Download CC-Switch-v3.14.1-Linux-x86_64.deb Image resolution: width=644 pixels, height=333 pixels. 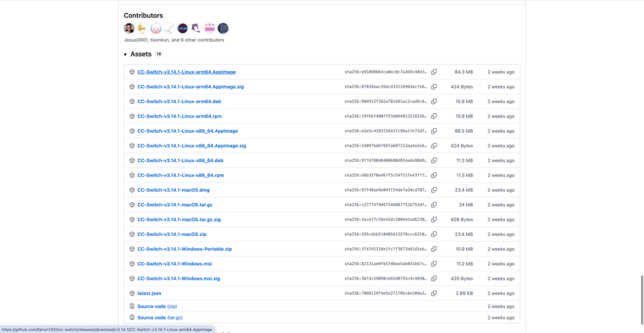click(x=180, y=160)
